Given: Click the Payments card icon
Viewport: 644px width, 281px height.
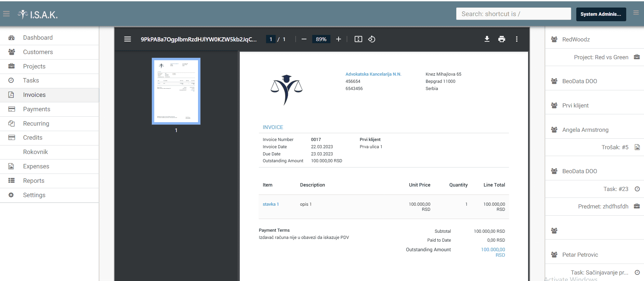Looking at the screenshot, I should click(x=11, y=109).
